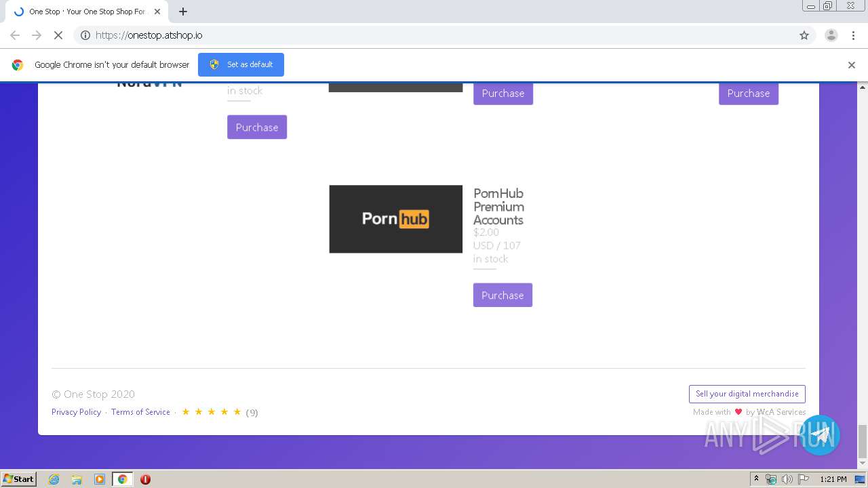Click the top right Purchase button

coord(749,94)
